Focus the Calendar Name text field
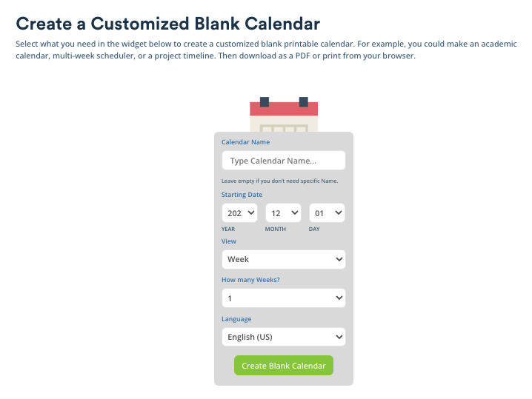Screen dimensions: 532x399 click(283, 161)
